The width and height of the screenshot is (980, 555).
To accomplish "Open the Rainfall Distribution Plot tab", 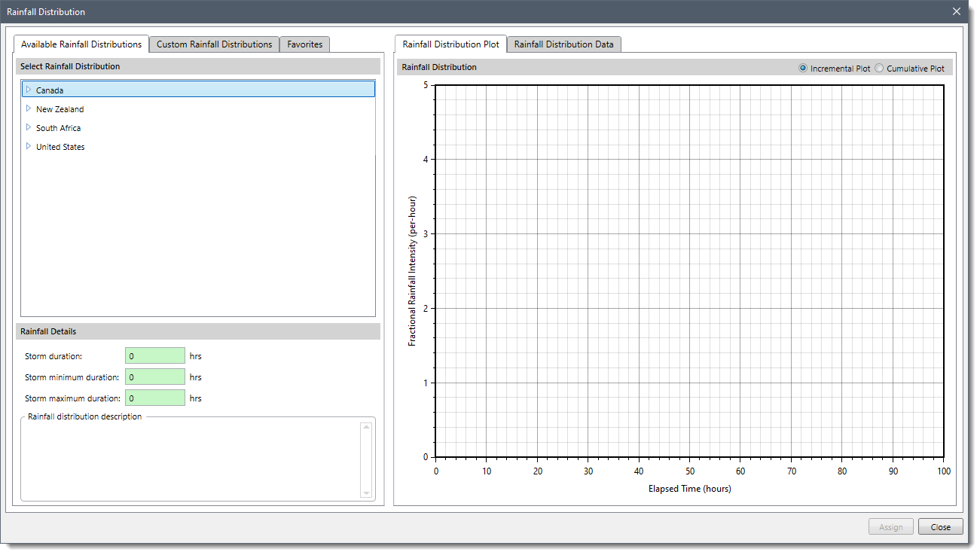I will pyautogui.click(x=450, y=44).
